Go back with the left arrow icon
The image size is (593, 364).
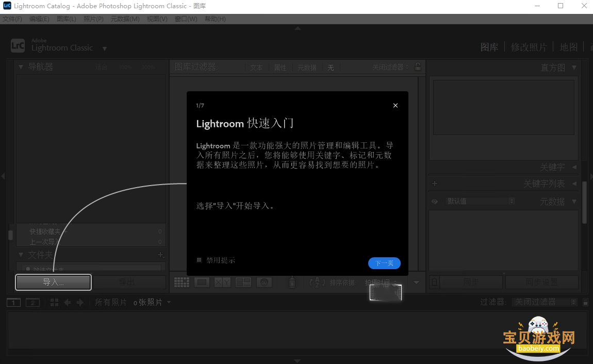coord(68,303)
